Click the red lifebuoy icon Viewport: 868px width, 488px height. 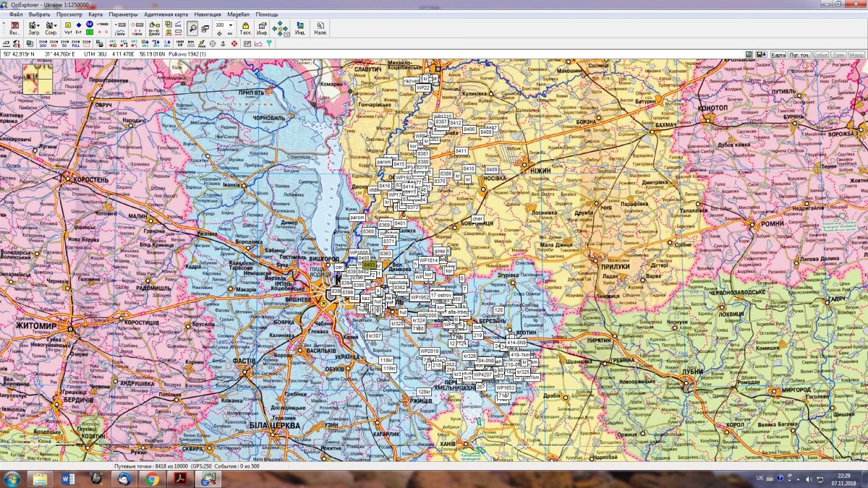point(234,43)
